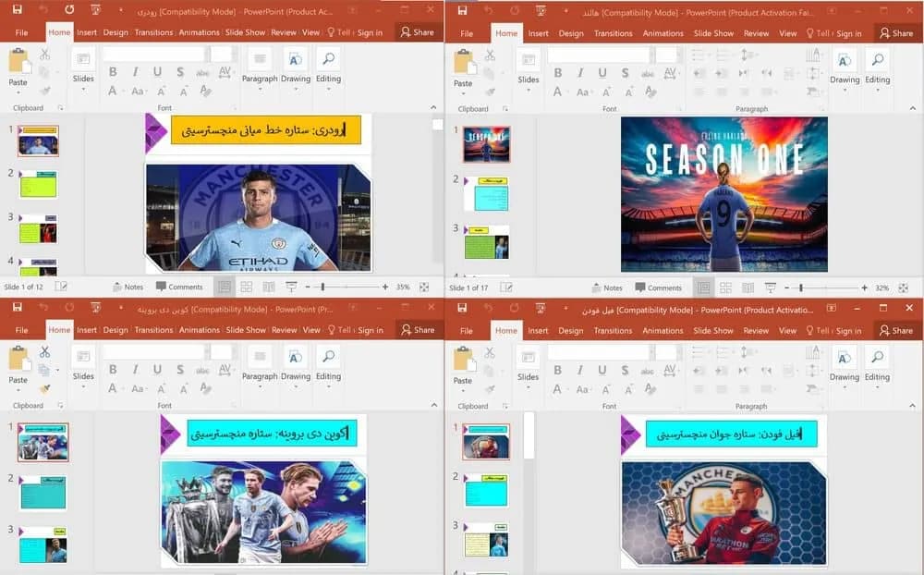Redo the action in De Bruyne window
The width and height of the screenshot is (924, 575).
[x=69, y=307]
